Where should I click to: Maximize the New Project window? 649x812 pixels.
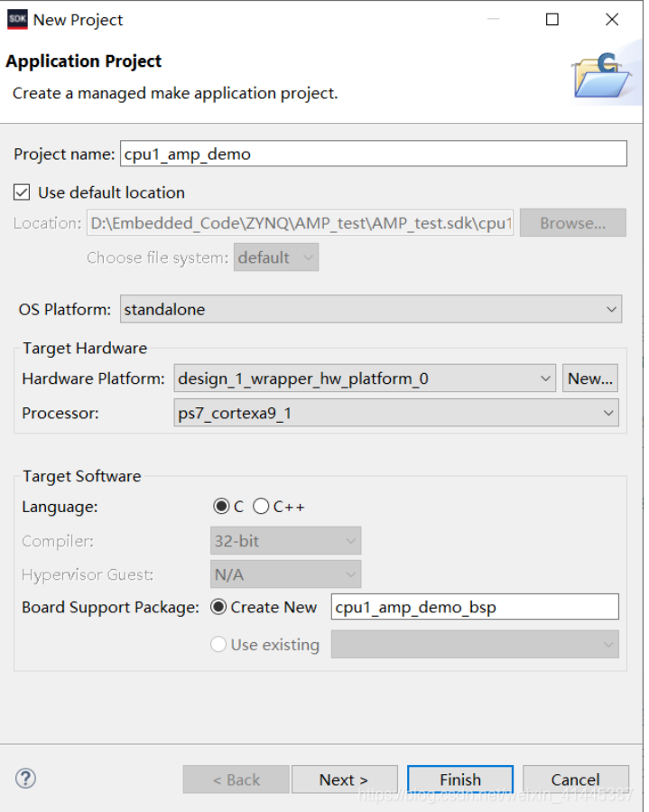coord(552,19)
